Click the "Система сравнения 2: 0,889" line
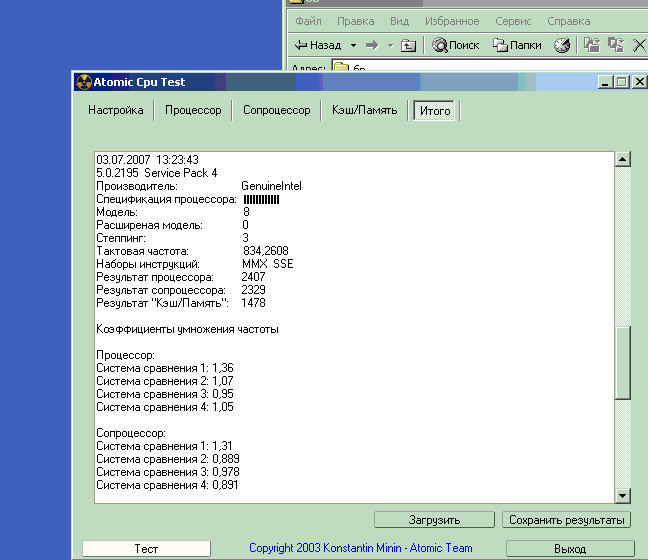Screen dimensions: 648x560 [168, 459]
